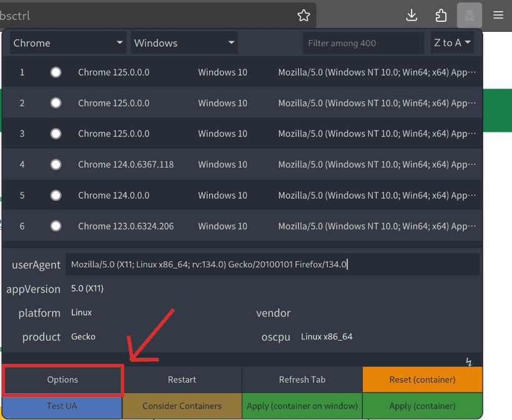
Task: Click the lightning bolt icon above Reset
Action: point(468,361)
